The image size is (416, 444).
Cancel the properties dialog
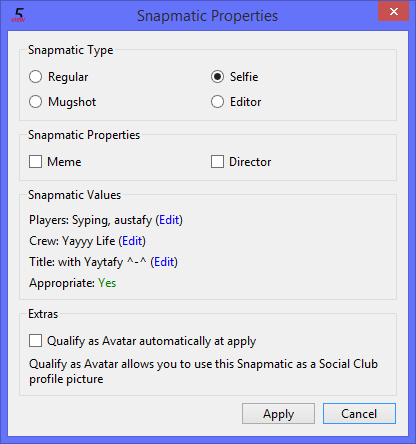(359, 414)
